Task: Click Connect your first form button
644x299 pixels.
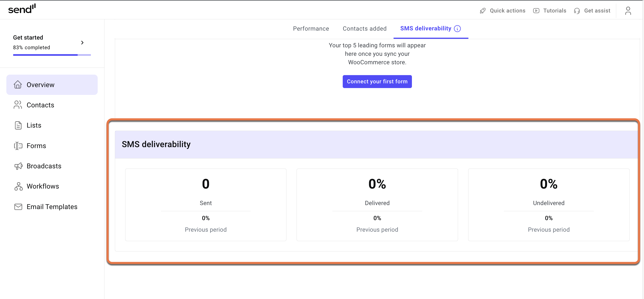Action: (x=377, y=81)
